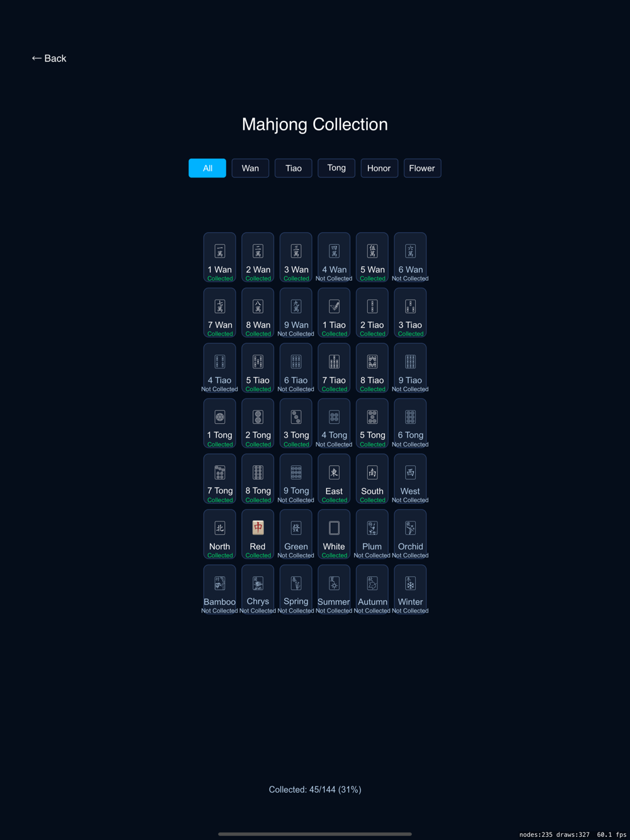
Task: Select the uncollected 9 Tiao tile
Action: point(410,368)
